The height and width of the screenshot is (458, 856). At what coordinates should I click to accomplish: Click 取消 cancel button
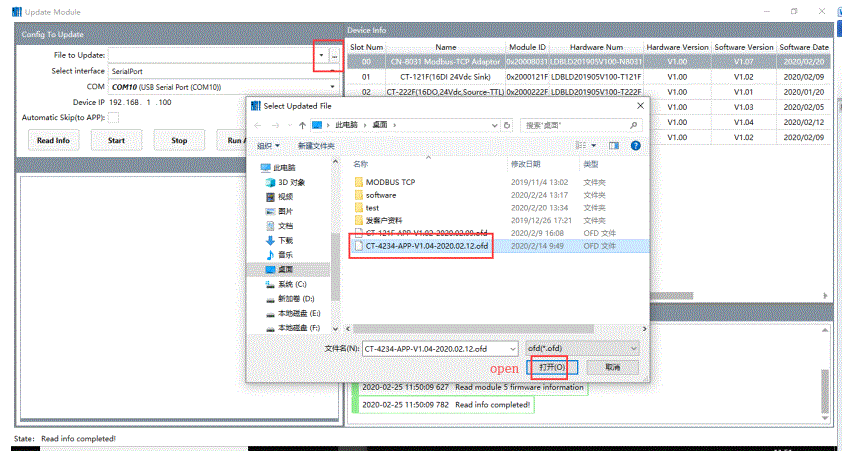coord(613,367)
